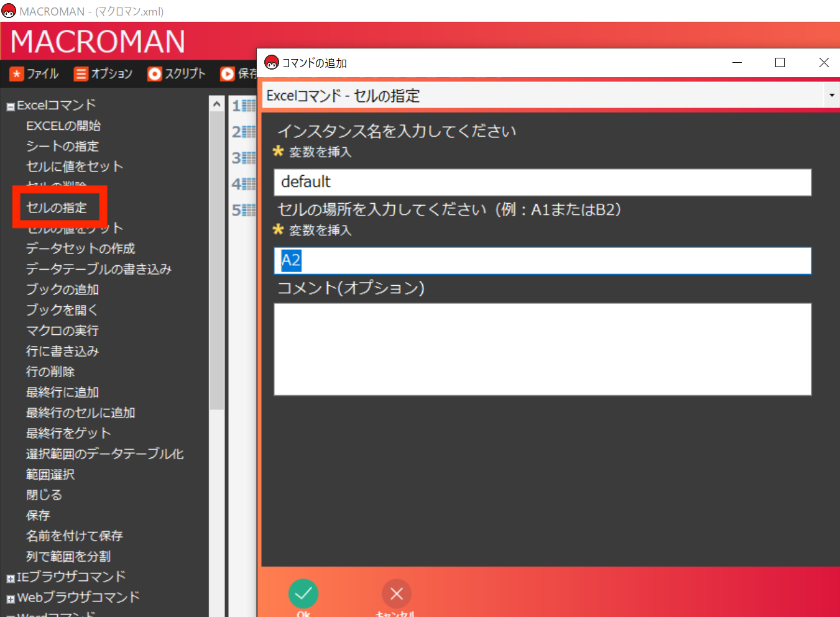This screenshot has height=617, width=840.
Task: Select 保存 command in Excel list
Action: 38,515
